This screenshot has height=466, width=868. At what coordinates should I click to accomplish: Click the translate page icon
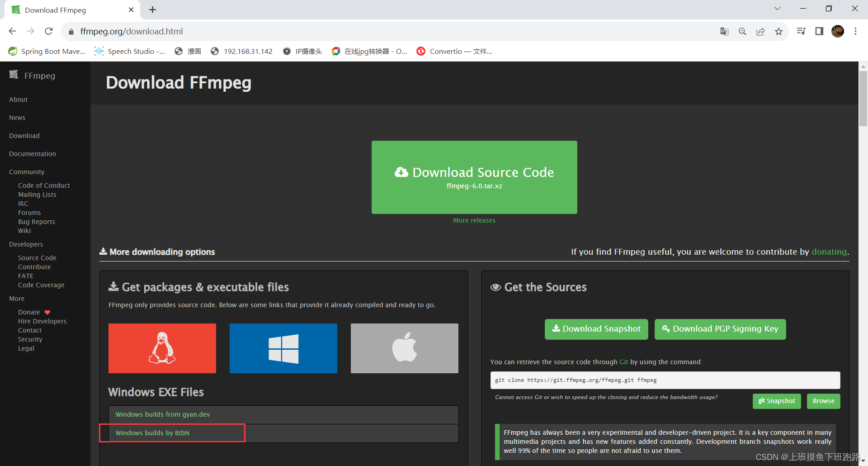coord(724,31)
